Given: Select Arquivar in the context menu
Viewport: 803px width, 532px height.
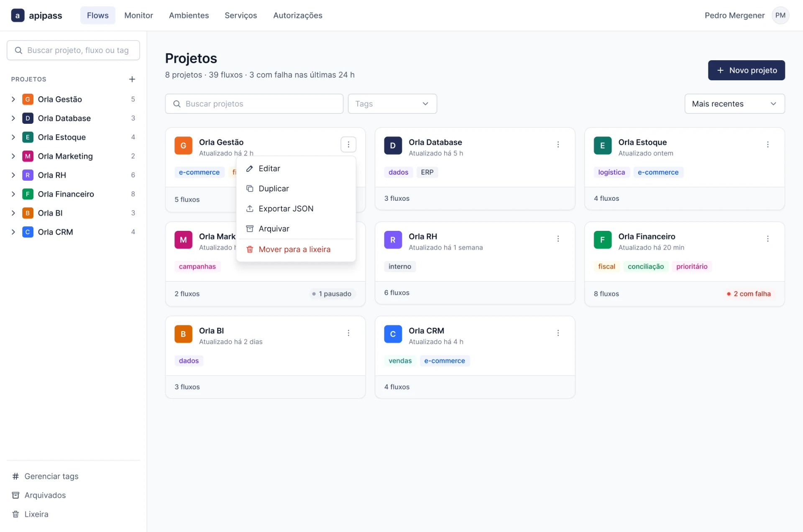Looking at the screenshot, I should (296, 229).
